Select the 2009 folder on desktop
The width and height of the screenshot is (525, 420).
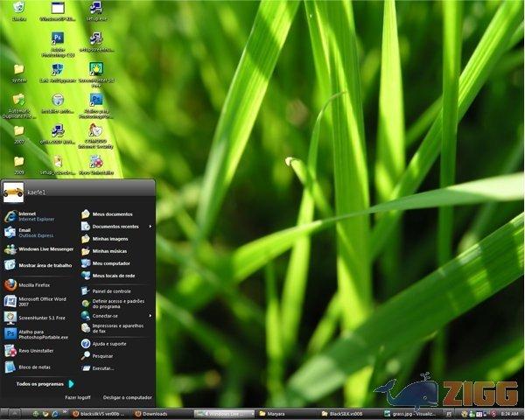18,164
